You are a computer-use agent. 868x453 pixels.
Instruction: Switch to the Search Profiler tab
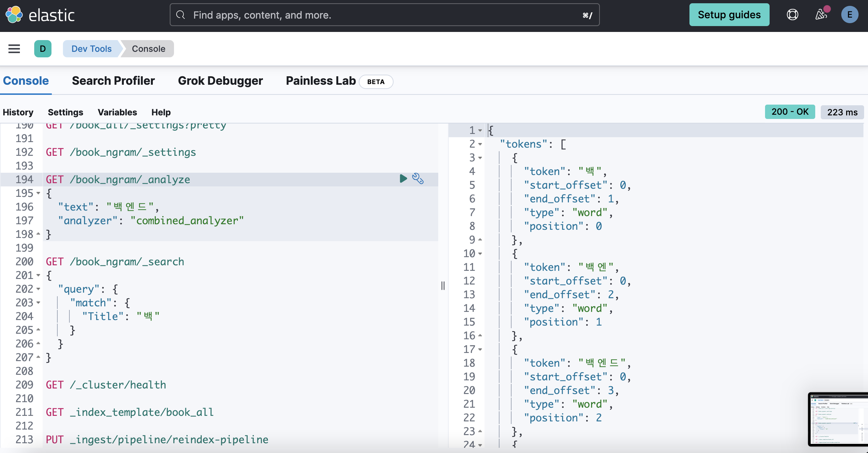(x=113, y=81)
